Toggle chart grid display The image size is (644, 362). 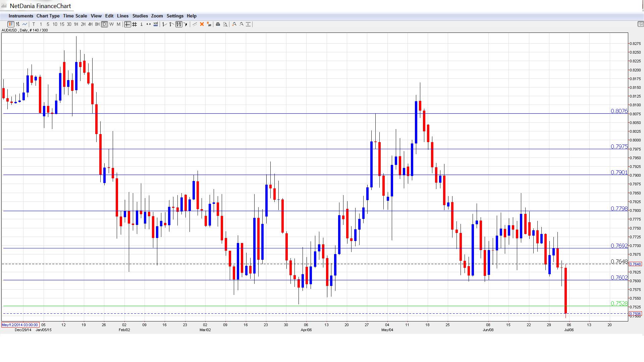tap(135, 24)
